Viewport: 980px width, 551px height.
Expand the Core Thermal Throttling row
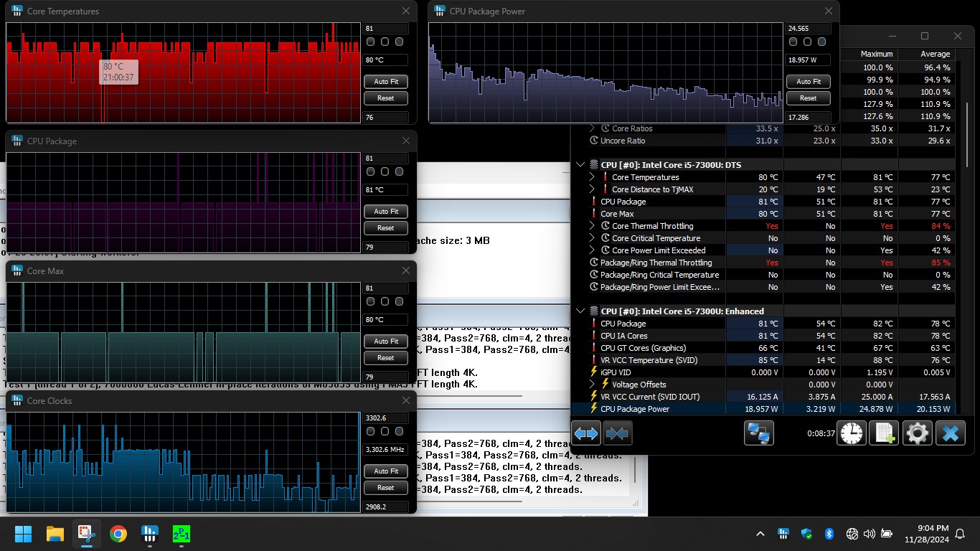pyautogui.click(x=593, y=226)
